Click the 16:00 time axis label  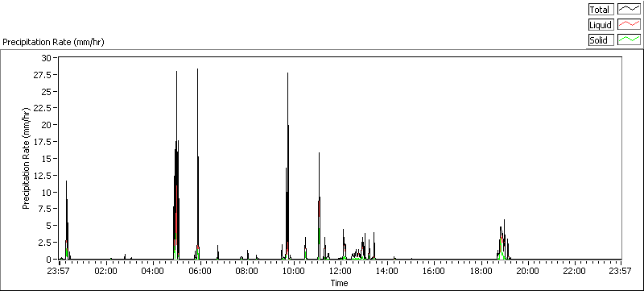(434, 271)
